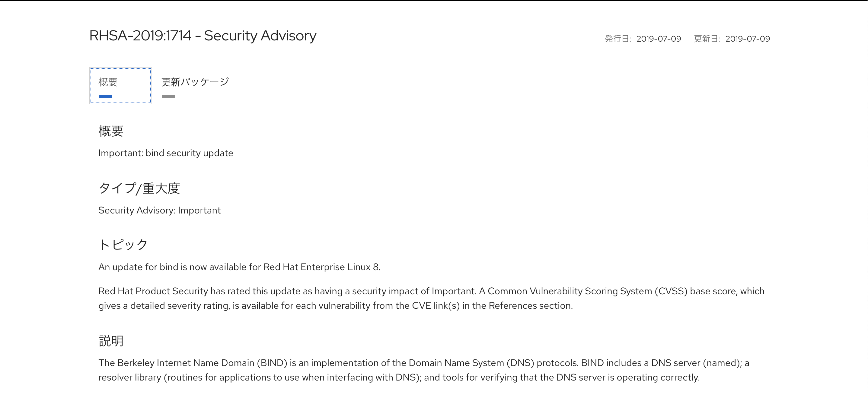868x395 pixels.
Task: Click the 'An update for bind' sentence
Action: [239, 267]
